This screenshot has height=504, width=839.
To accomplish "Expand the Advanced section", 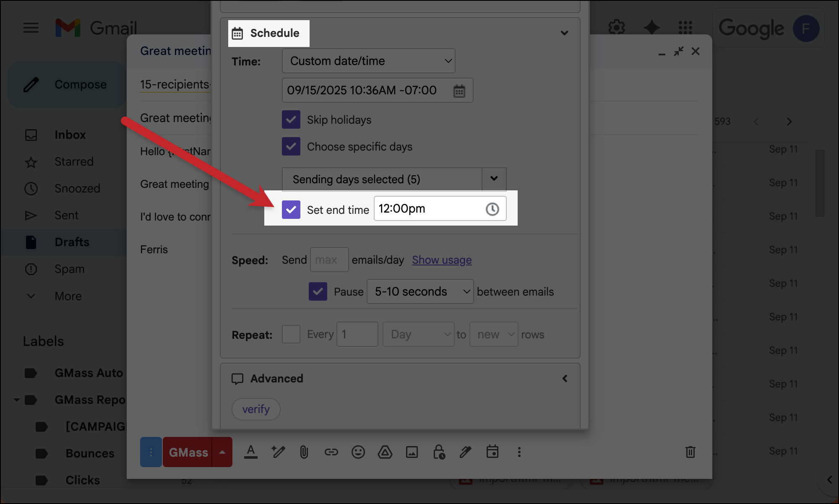I will point(565,379).
